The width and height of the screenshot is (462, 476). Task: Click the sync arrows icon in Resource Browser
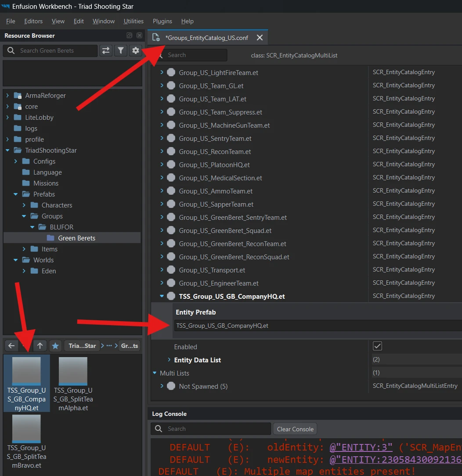(x=106, y=50)
